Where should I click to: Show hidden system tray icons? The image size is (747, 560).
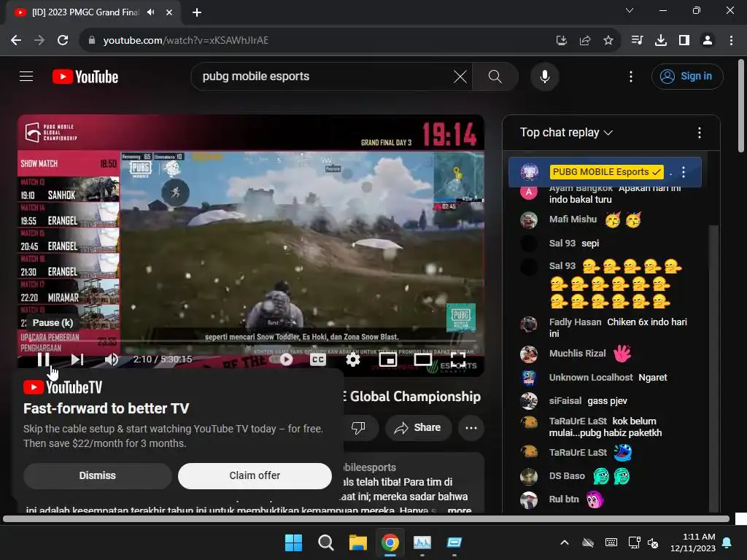[565, 542]
